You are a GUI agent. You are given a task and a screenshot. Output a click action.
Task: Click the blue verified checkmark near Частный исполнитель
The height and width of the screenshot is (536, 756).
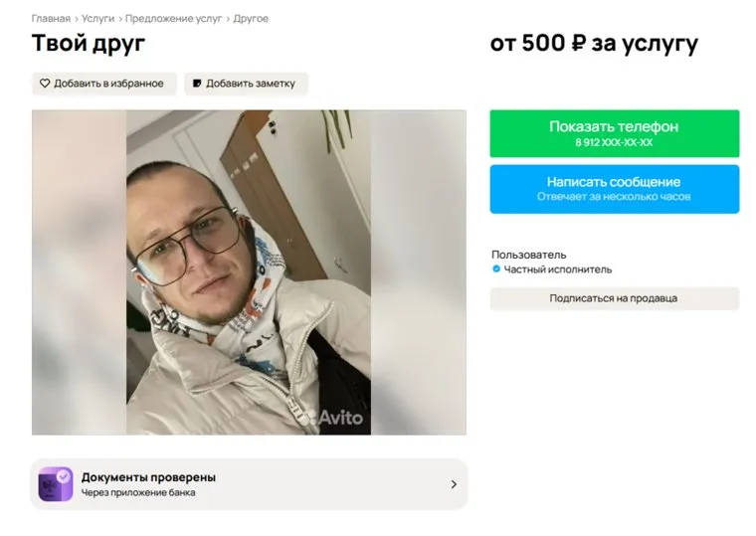(496, 268)
